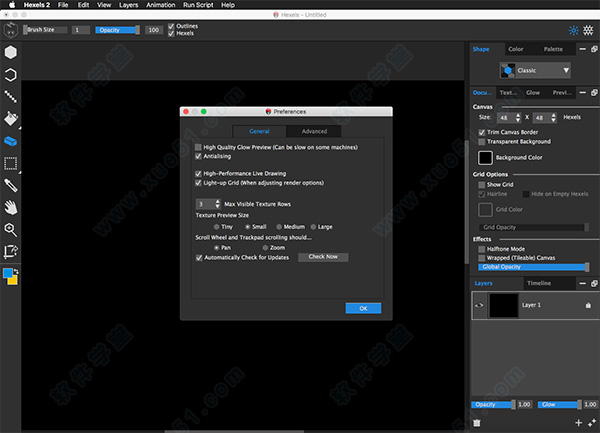Screen dimensions: 600x433
Task: Open the Glow tab in Document panel
Action: coord(533,93)
